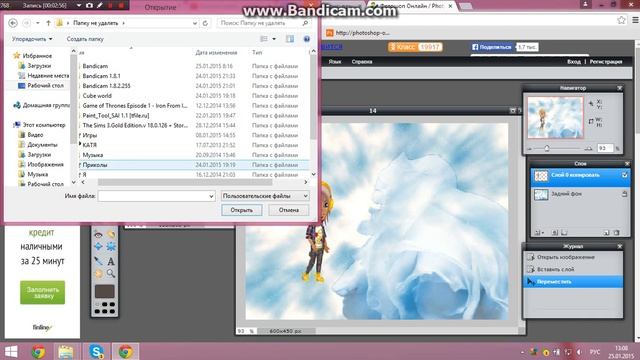Click the Delete Layer trash icon
This screenshot has height=360, width=640.
click(x=616, y=233)
